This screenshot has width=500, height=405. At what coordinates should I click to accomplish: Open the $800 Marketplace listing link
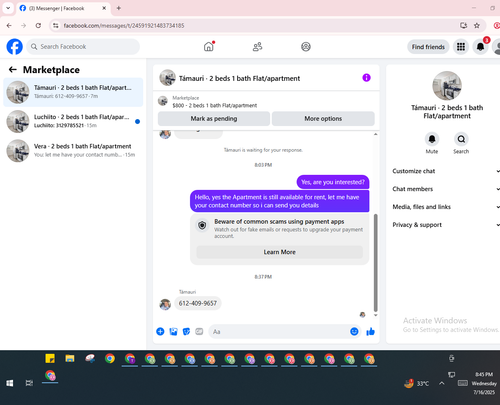[215, 105]
